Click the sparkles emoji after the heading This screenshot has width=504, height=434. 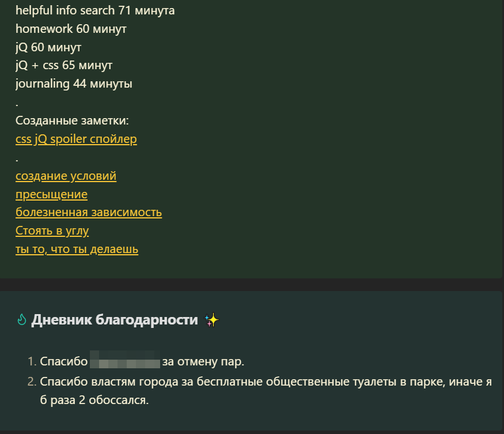tap(212, 320)
